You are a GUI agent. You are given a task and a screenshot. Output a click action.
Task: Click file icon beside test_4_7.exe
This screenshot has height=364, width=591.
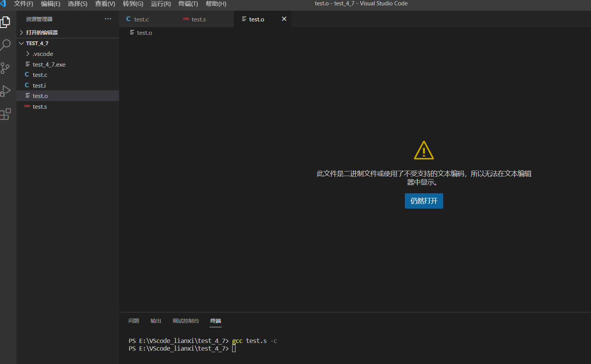pos(28,64)
